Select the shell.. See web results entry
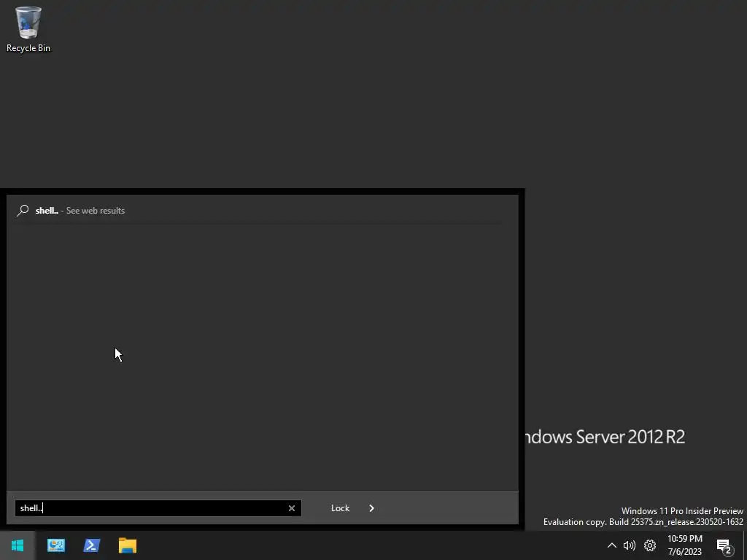Image resolution: width=747 pixels, height=560 pixels. [262, 211]
